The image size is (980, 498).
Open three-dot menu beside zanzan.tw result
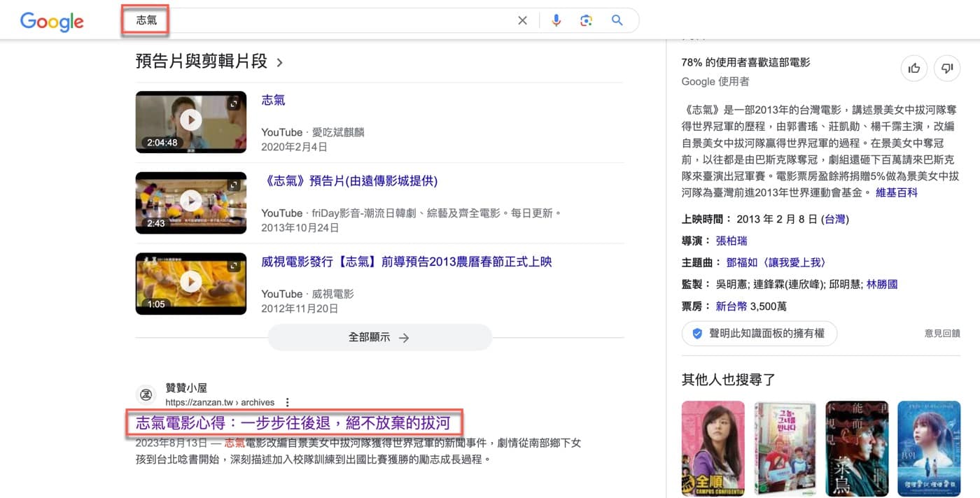pyautogui.click(x=287, y=402)
